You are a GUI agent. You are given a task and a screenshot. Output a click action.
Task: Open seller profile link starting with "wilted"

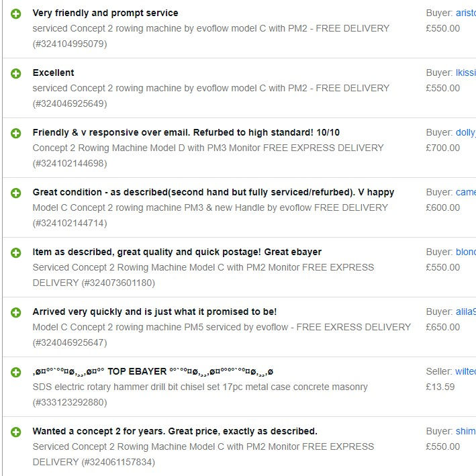tap(465, 371)
